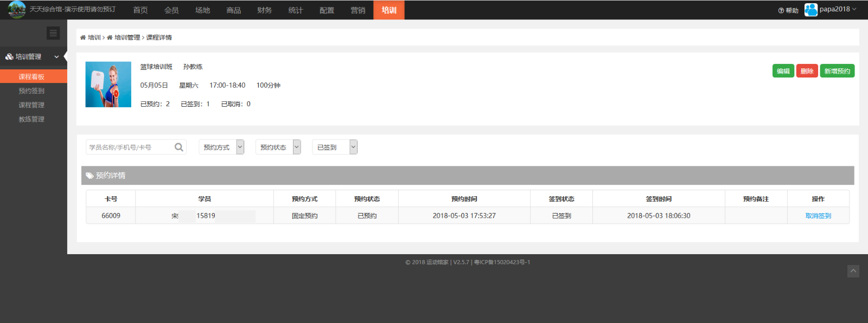868x323 pixels.
Task: Click the 已取消: 0 count
Action: pos(236,104)
